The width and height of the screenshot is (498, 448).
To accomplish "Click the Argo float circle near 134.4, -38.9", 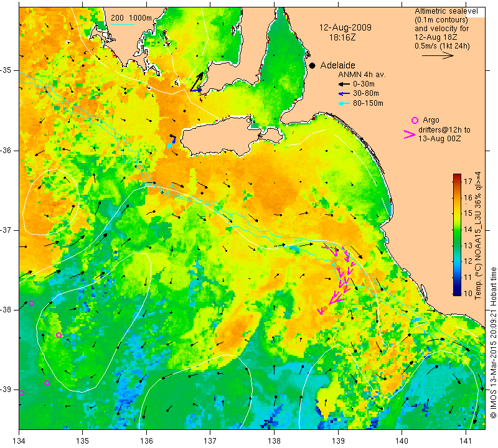I will (x=47, y=383).
